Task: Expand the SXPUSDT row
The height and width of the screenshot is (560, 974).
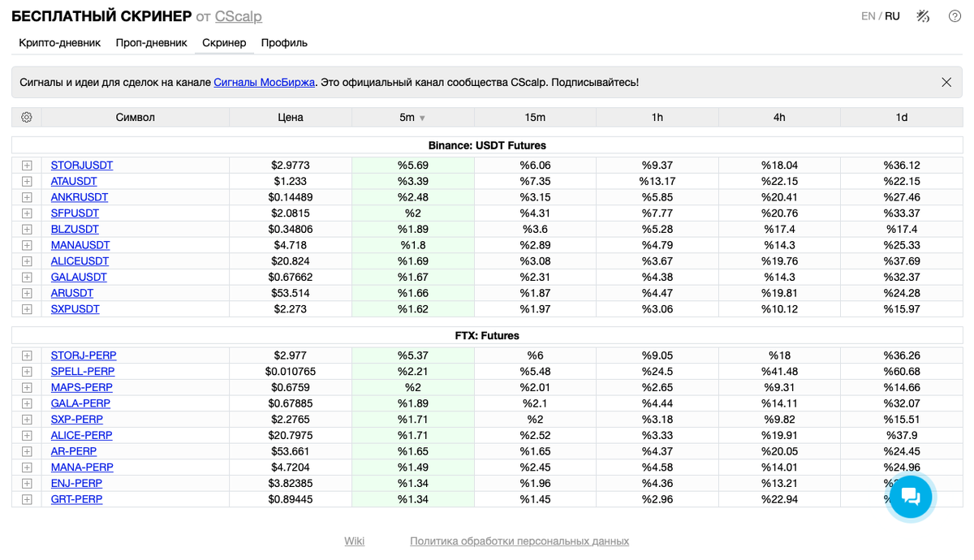Action: (x=27, y=309)
